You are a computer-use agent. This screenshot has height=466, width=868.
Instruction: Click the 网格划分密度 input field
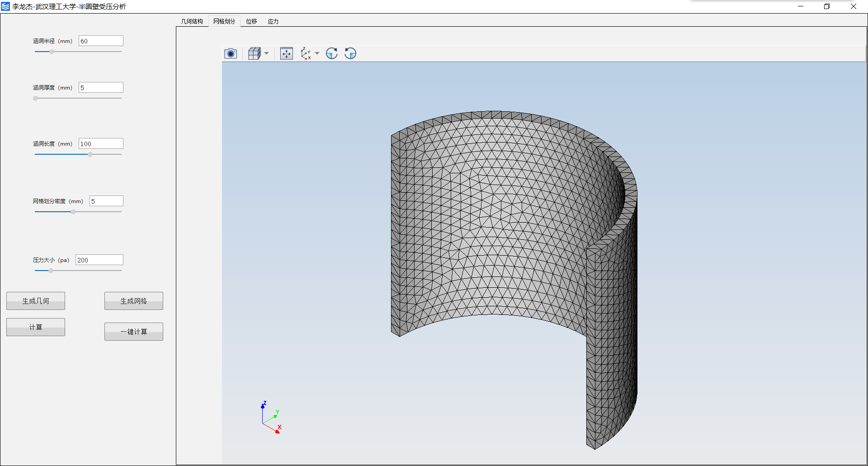tap(106, 201)
